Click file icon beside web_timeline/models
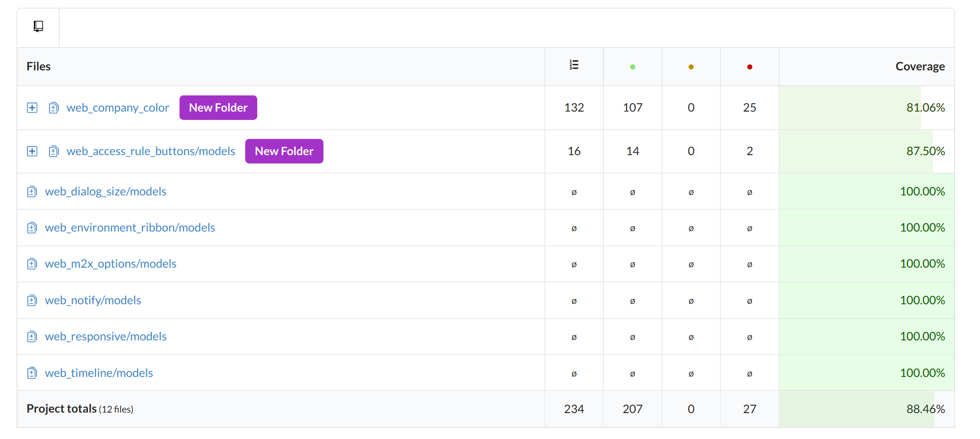980x439 pixels. [32, 373]
